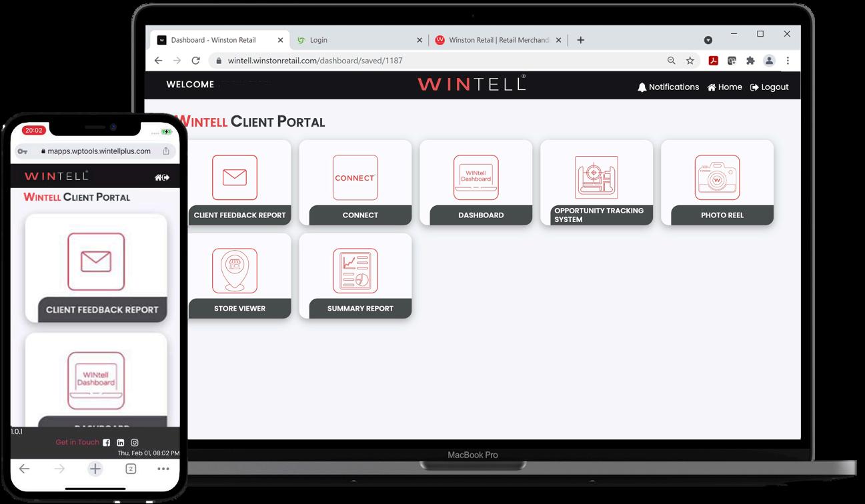The width and height of the screenshot is (865, 504).
Task: Close the Dashboard - Winston Retail tab
Action: (x=280, y=40)
